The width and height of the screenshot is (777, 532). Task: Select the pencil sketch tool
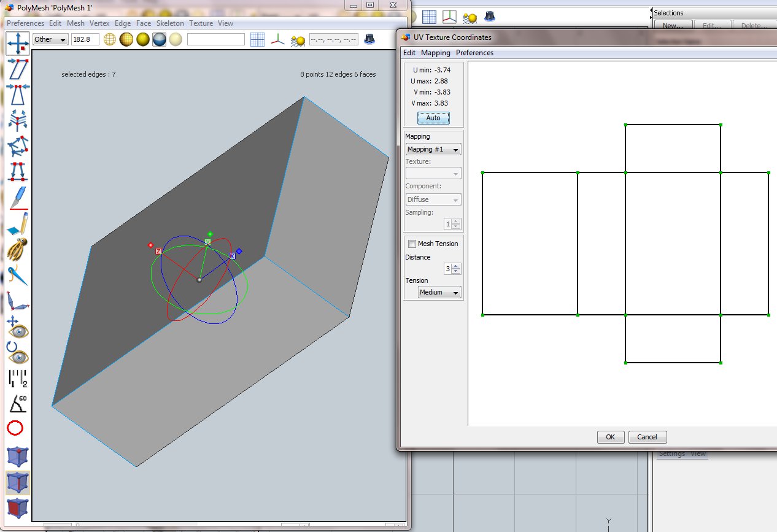(18, 223)
